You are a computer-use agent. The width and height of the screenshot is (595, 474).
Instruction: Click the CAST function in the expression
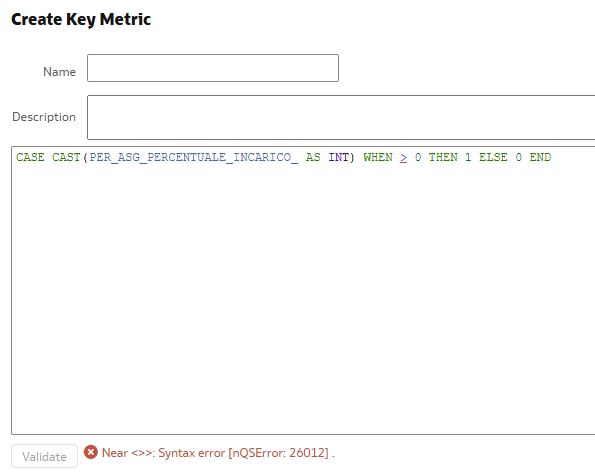pos(66,157)
